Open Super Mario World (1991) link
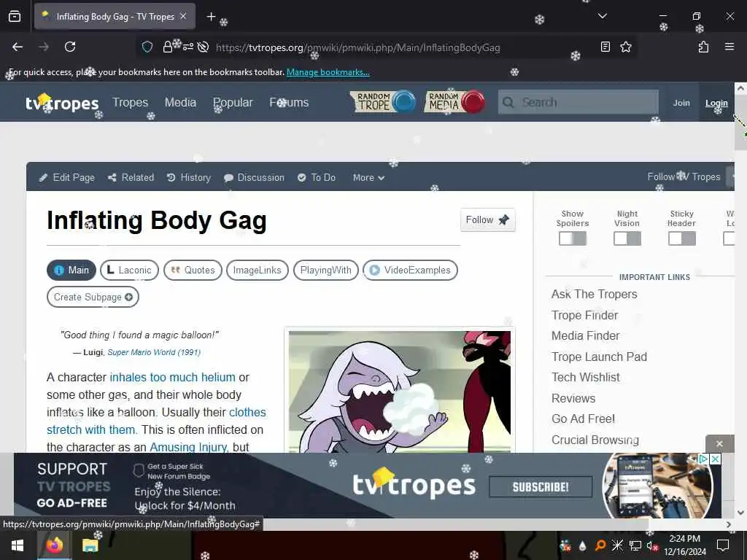The height and width of the screenshot is (560, 747). pos(154,352)
